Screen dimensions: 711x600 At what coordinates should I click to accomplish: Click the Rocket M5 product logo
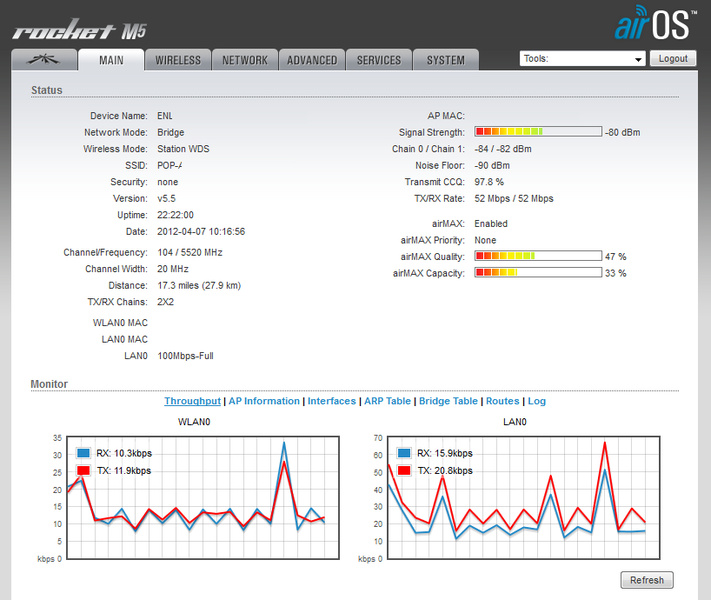80,30
